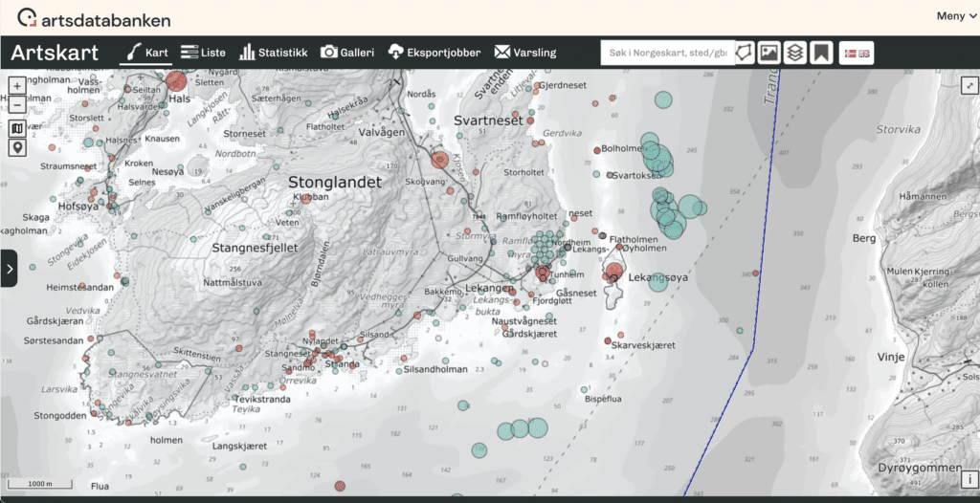
Task: Go to Eksportjobber
Action: [x=434, y=53]
